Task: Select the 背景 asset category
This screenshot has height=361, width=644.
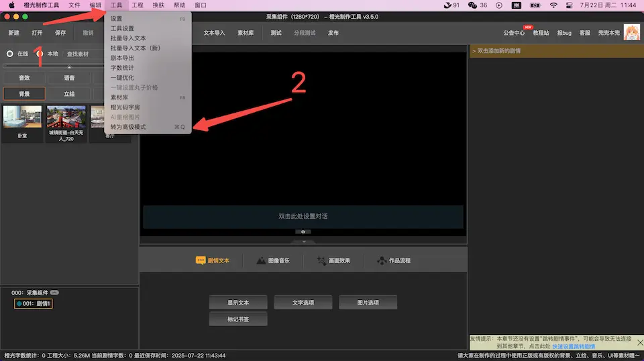Action: click(24, 94)
